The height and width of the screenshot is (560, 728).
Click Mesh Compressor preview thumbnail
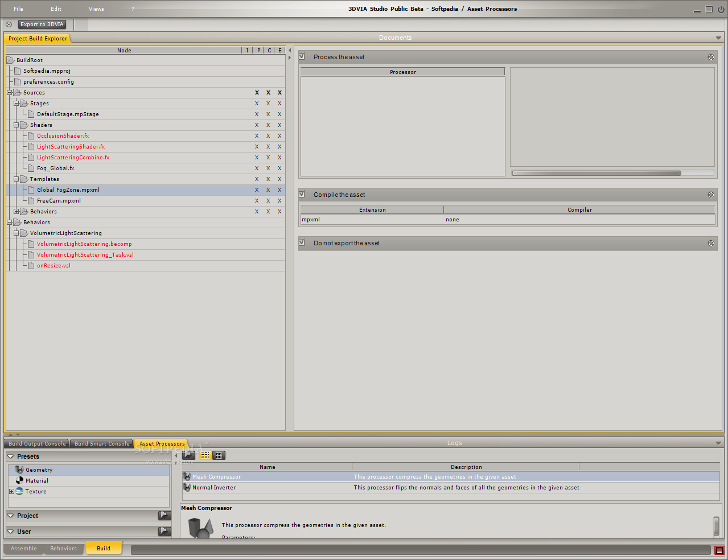pyautogui.click(x=201, y=528)
